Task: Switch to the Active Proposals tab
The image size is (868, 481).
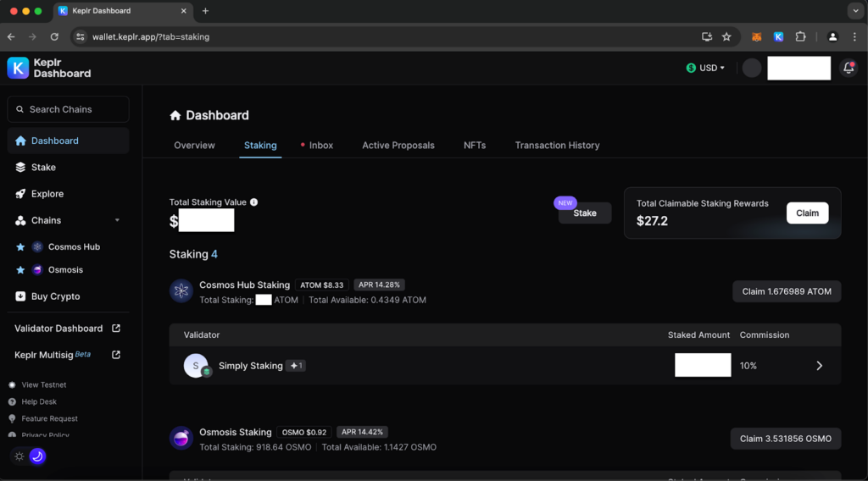Action: pyautogui.click(x=398, y=146)
